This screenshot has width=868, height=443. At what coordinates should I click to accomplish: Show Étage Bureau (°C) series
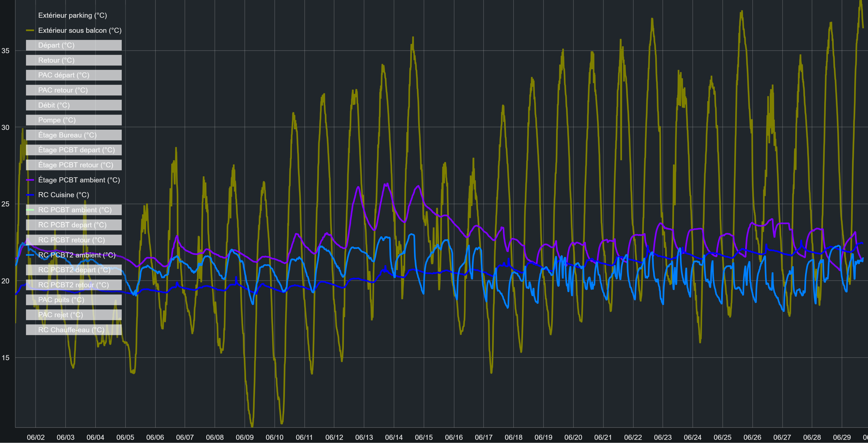pyautogui.click(x=67, y=135)
